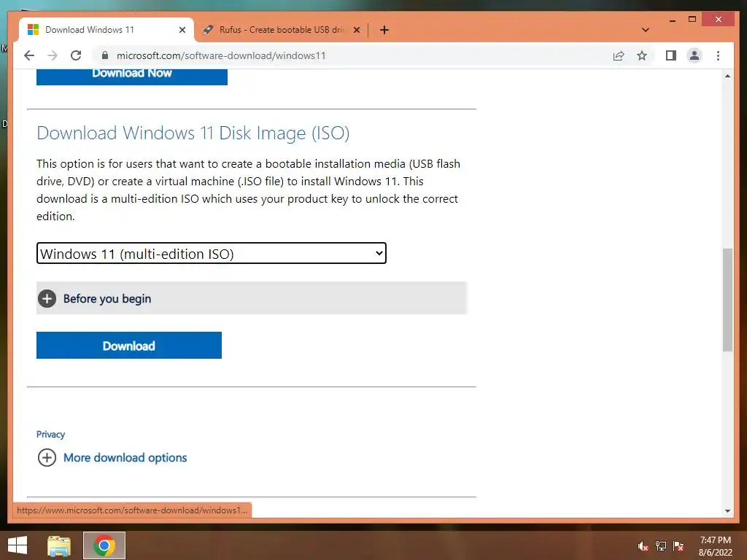Open Chrome side panel
Viewport: 747px width, 560px height.
click(x=671, y=55)
